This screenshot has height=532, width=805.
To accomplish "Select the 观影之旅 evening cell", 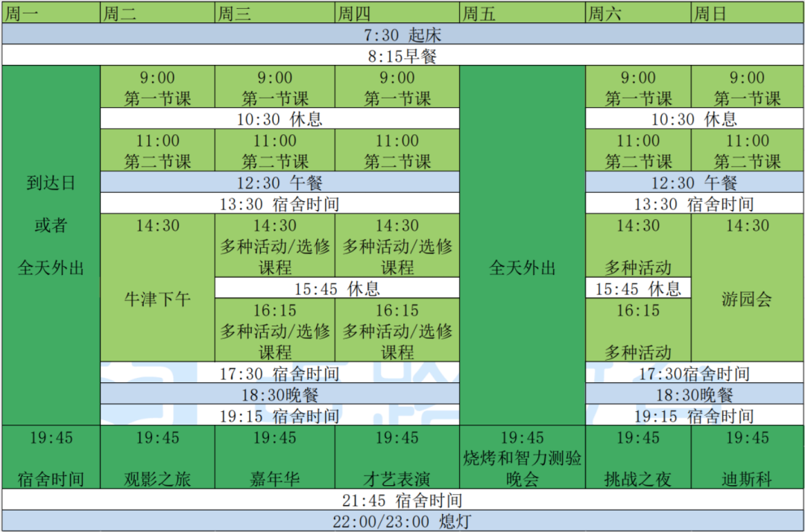I will (157, 478).
